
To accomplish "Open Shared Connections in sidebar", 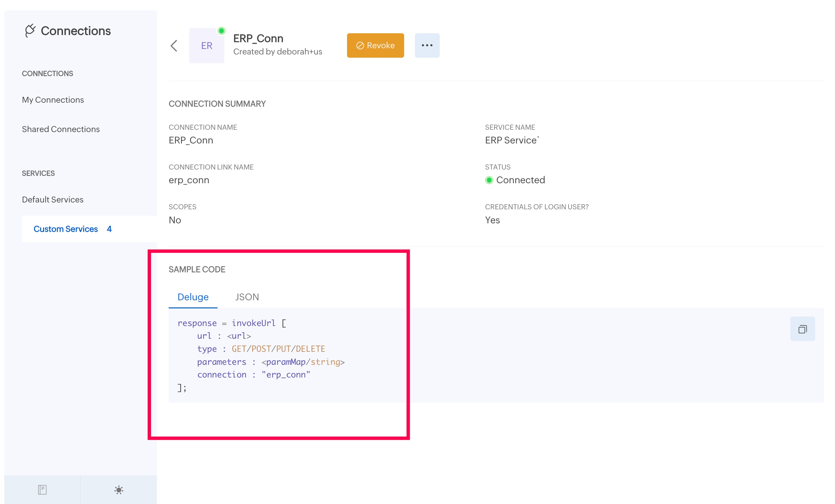I will pyautogui.click(x=61, y=129).
